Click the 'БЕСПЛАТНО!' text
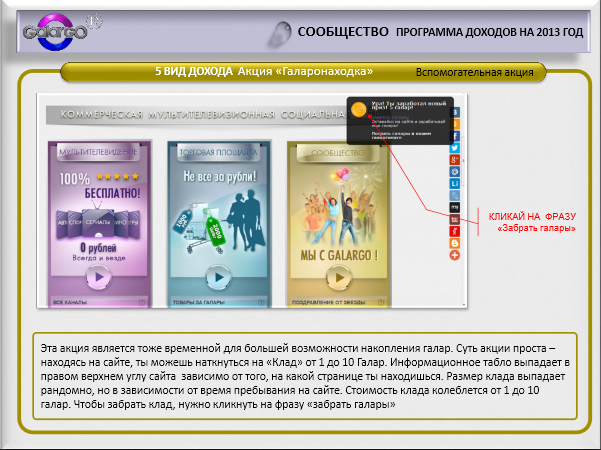The image size is (601, 450). (x=112, y=193)
